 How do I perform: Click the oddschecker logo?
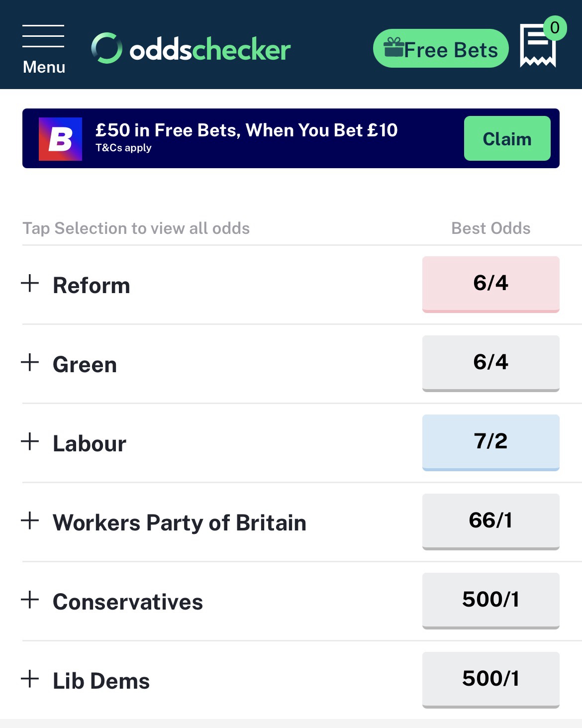(x=191, y=49)
